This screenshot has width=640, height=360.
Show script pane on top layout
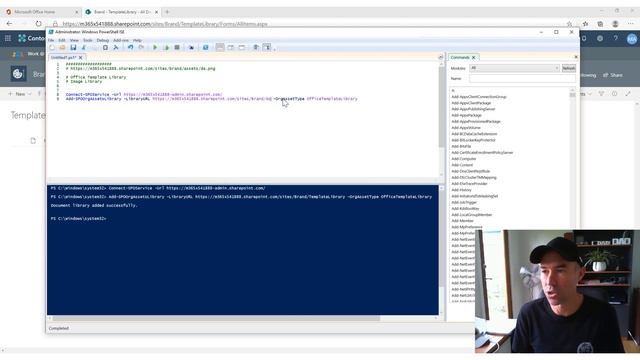coord(220,48)
